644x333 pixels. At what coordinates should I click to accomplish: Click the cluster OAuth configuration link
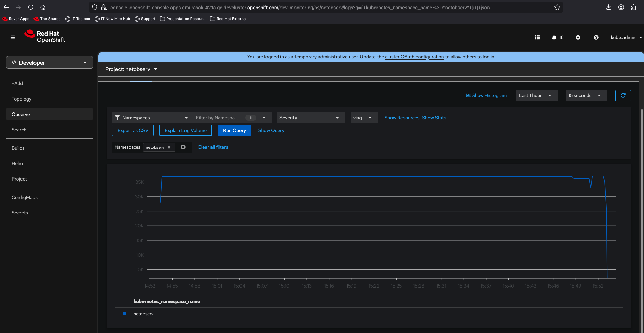(414, 57)
